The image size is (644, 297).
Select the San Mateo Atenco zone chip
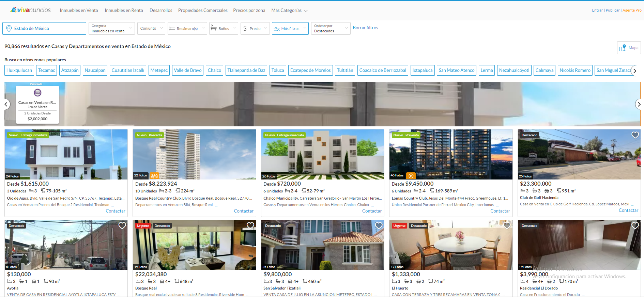(x=457, y=71)
